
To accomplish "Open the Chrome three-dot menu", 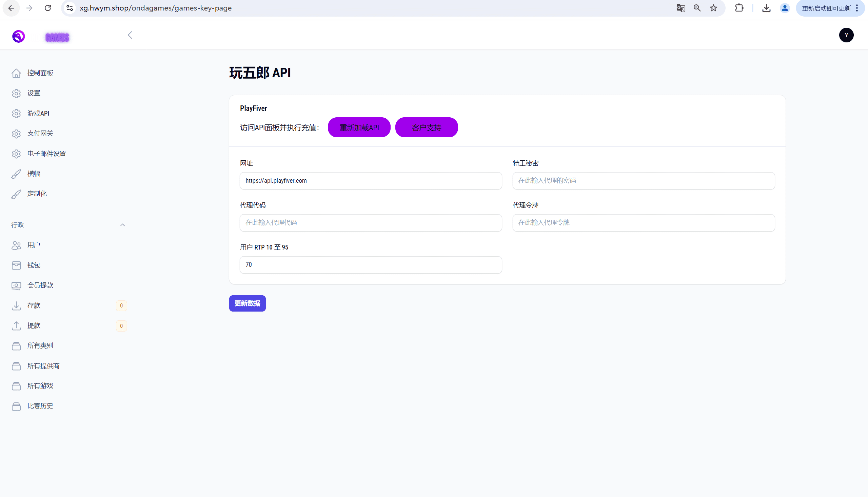I will (x=857, y=8).
